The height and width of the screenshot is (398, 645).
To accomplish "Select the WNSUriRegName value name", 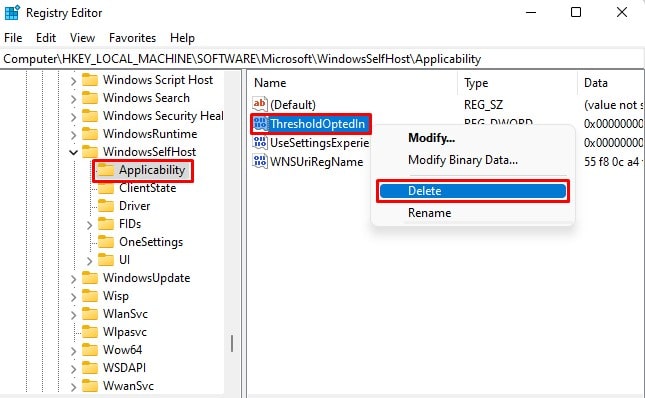I will coord(316,162).
